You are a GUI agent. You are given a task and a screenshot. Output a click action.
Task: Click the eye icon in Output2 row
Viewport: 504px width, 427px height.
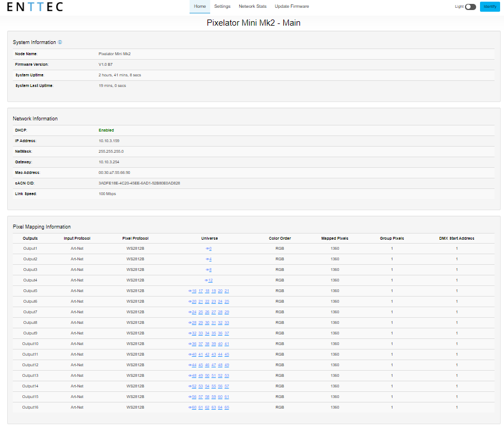[207, 259]
